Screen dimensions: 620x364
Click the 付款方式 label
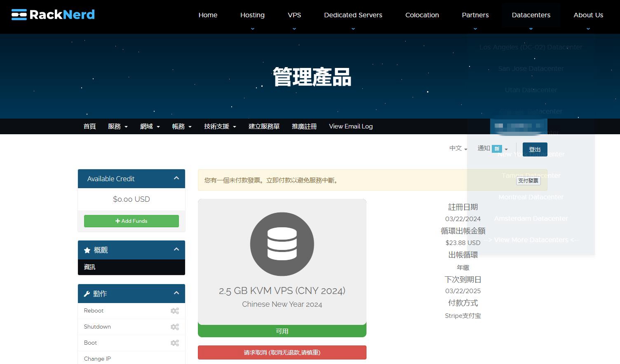(x=463, y=303)
